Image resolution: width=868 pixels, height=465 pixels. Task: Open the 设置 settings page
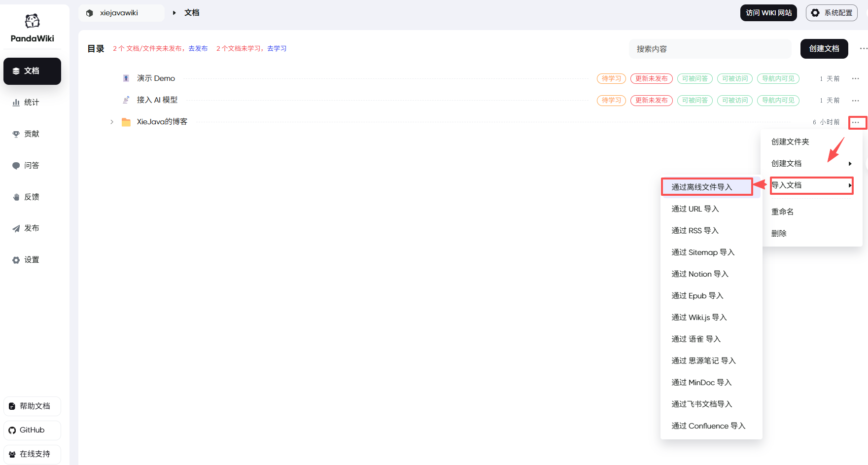point(32,260)
